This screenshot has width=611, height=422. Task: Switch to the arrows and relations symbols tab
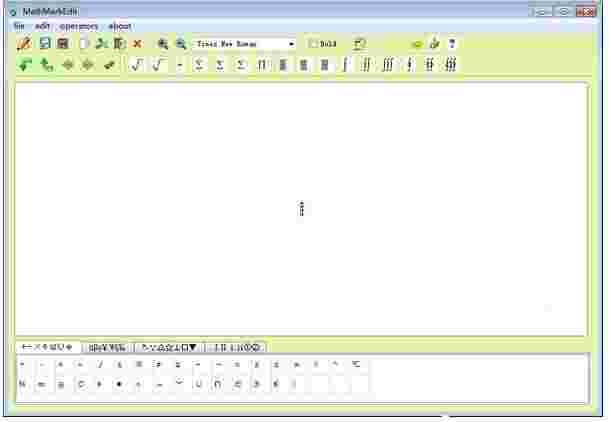pyautogui.click(x=168, y=347)
